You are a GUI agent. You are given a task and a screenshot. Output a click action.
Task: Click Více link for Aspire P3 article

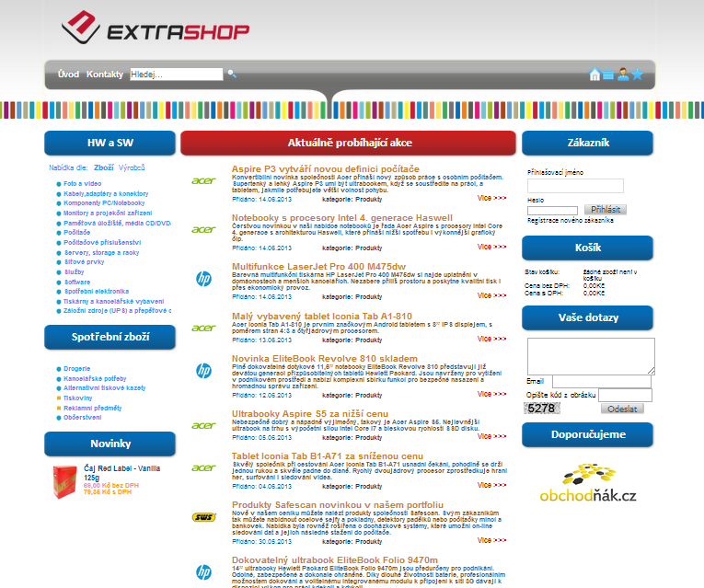[491, 198]
